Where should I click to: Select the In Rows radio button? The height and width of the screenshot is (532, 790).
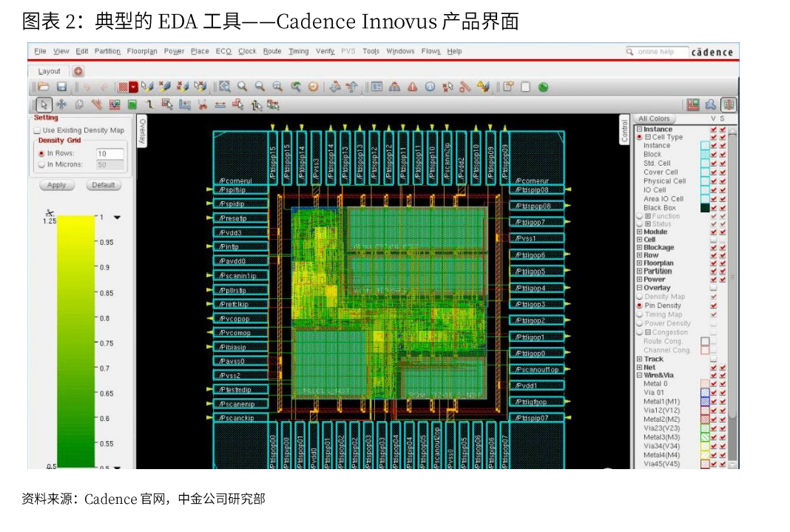click(41, 153)
